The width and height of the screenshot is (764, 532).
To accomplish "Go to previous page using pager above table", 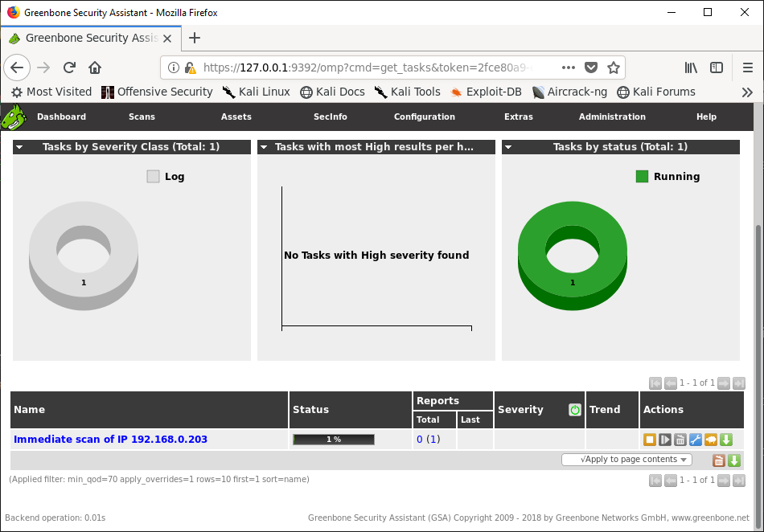I will coord(671,383).
